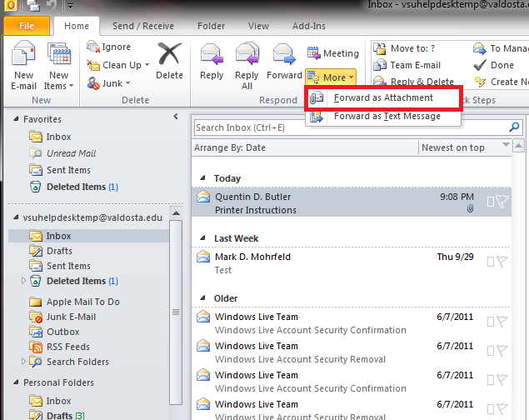Expand account Deleted Items folder
Image resolution: width=529 pixels, height=420 pixels.
click(23, 281)
